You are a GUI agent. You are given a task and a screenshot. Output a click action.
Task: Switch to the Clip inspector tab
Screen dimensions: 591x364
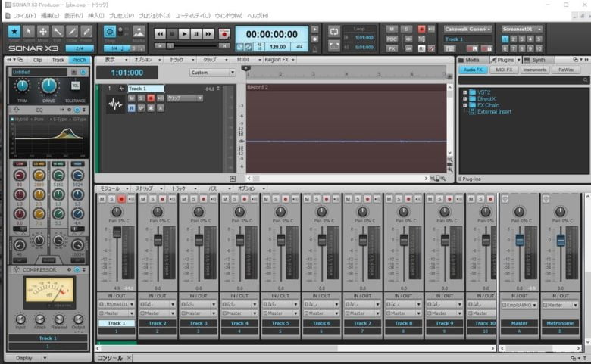(x=38, y=60)
